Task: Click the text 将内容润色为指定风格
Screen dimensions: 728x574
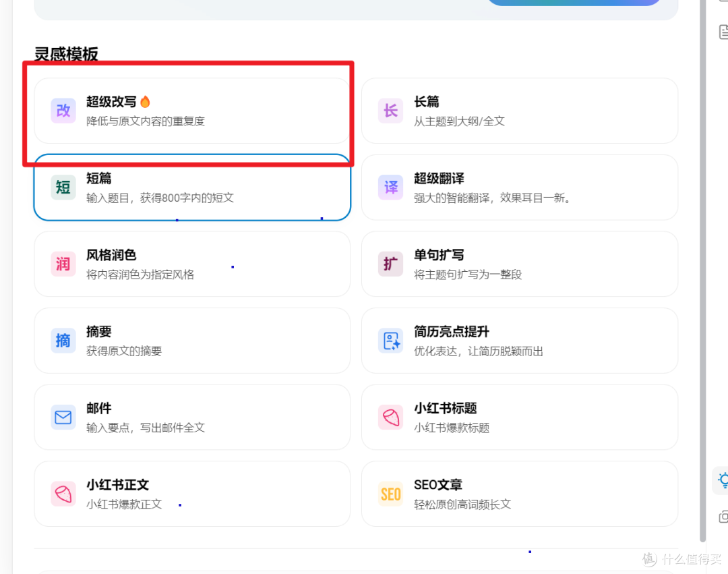Action: (x=140, y=275)
